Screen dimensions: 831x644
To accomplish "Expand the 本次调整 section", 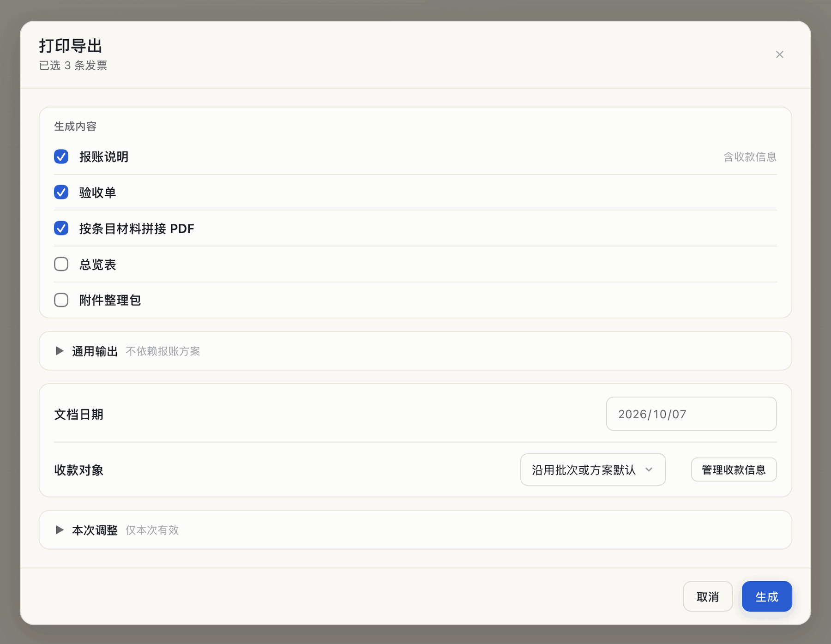I will tap(415, 530).
